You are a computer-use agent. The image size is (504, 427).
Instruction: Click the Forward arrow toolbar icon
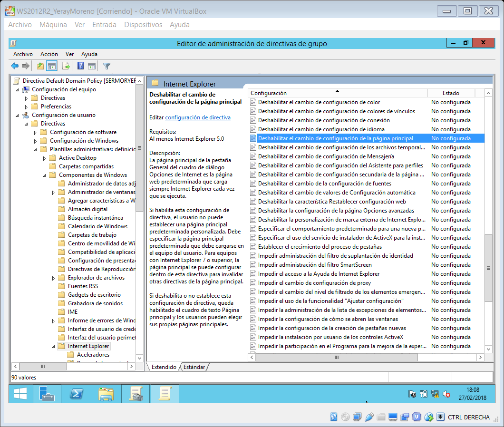point(26,66)
